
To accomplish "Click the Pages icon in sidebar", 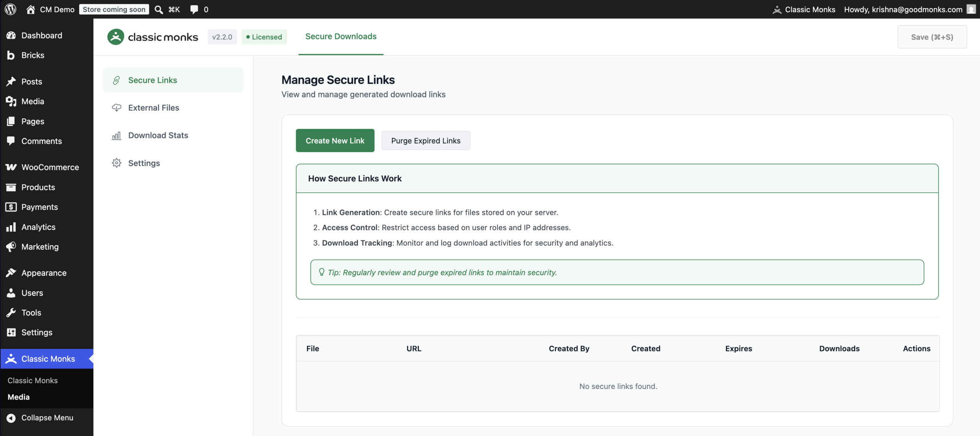I will tap(11, 121).
